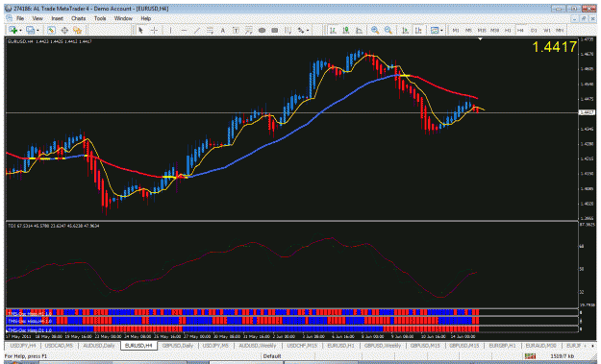601x364 pixels.
Task: Zoom out of the chart
Action: click(388, 30)
